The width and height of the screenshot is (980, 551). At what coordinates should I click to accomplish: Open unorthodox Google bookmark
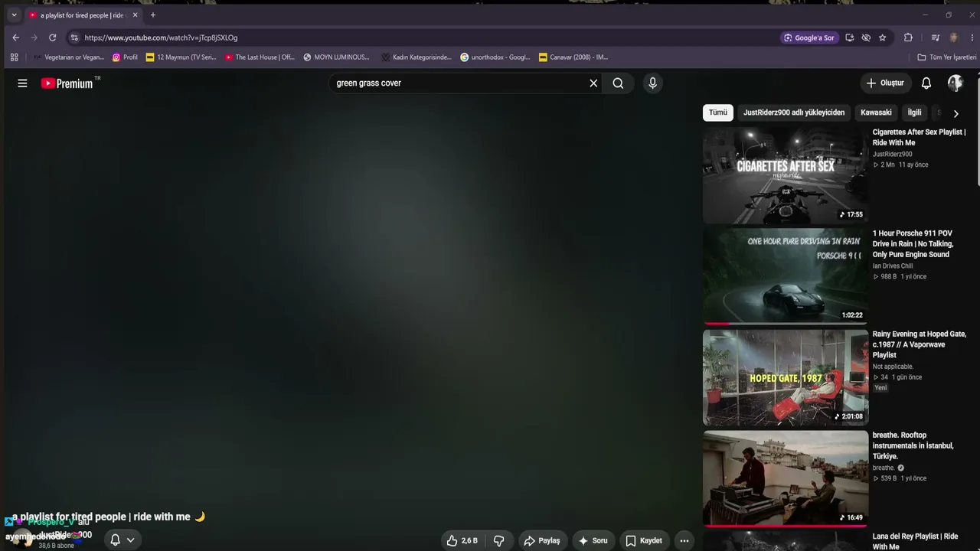click(495, 57)
